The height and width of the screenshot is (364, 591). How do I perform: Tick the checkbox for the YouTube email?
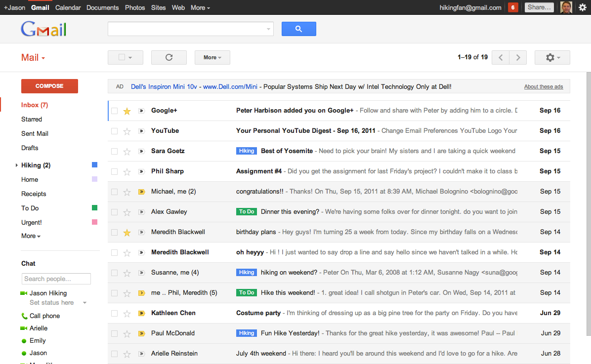(114, 131)
